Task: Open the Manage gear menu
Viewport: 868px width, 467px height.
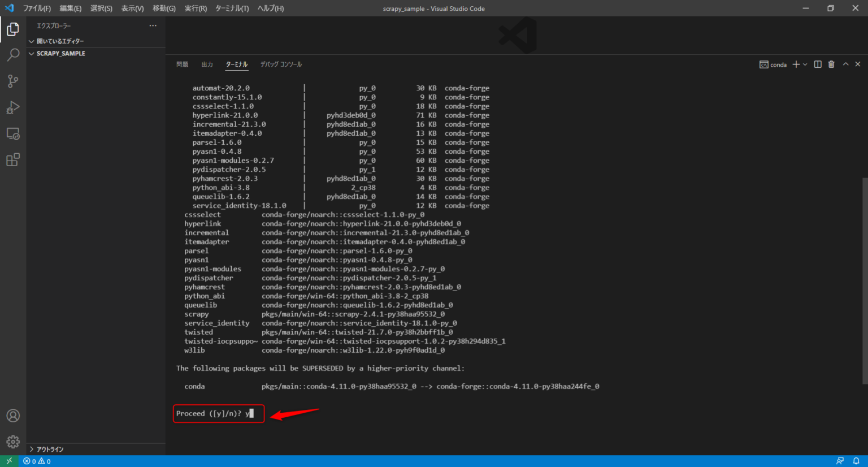Action: (x=12, y=442)
